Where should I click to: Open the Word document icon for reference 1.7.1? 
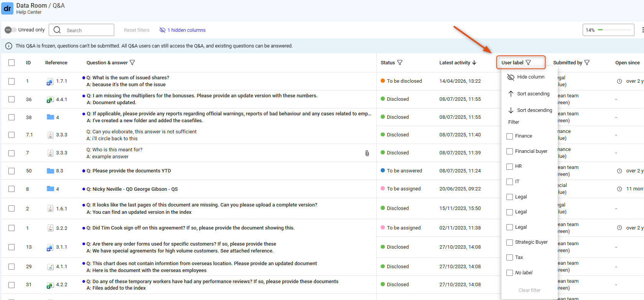click(x=50, y=82)
